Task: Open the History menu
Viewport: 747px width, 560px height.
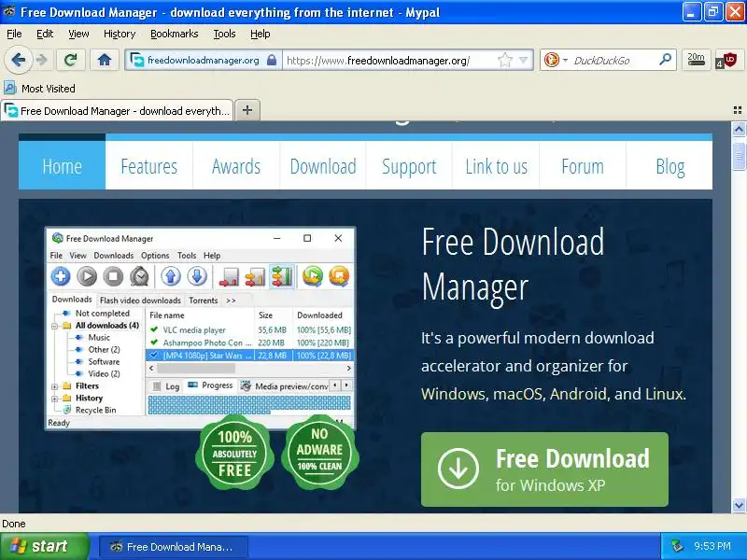Action: coord(120,34)
